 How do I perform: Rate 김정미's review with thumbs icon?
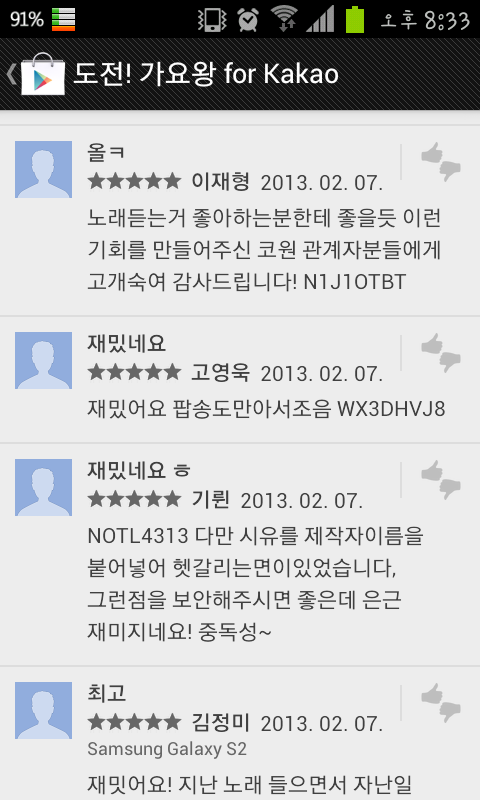click(x=441, y=702)
